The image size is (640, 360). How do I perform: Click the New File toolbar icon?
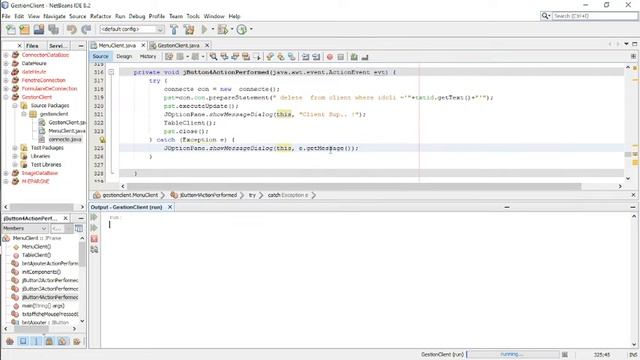11,29
